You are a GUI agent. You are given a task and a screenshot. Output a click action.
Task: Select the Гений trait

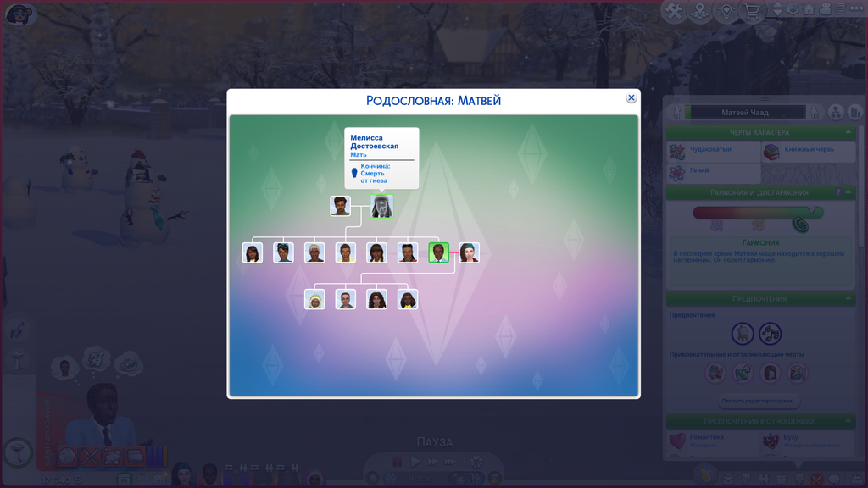[714, 173]
